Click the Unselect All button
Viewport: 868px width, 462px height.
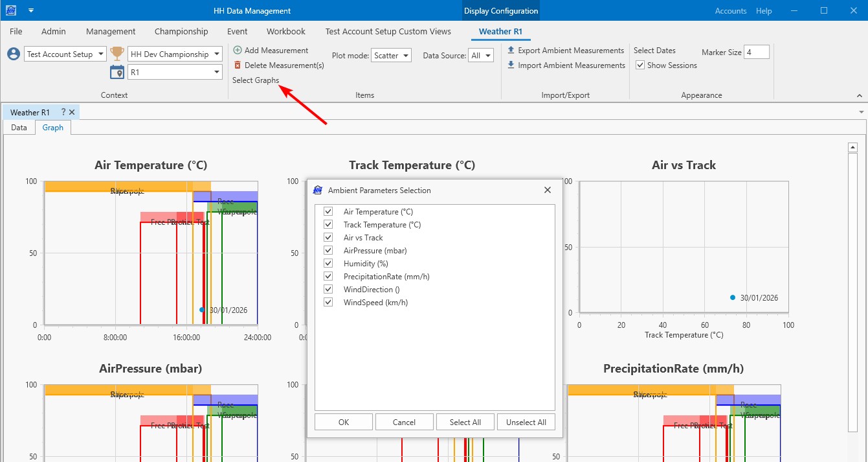pos(526,422)
